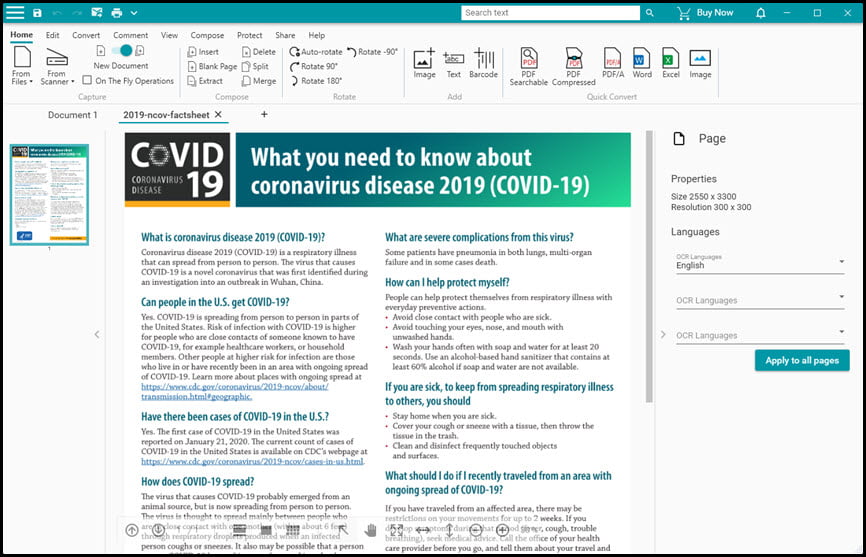The width and height of the screenshot is (866, 557).
Task: Click the zoom out minus icon
Action: click(x=476, y=531)
